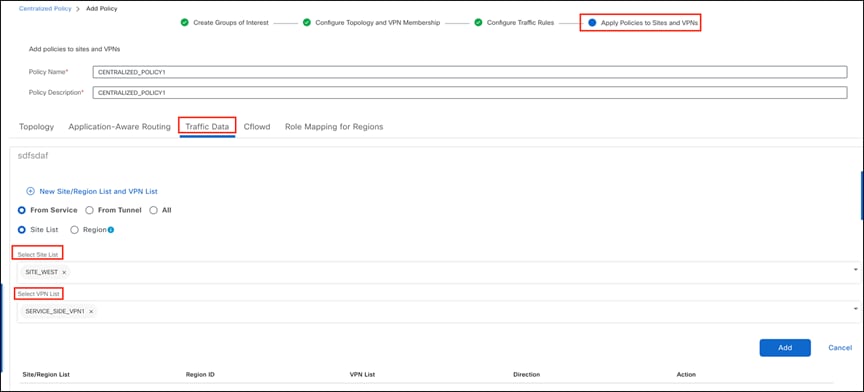
Task: Click the SERVICE_SIDE_VPN1 tag
Action: (60, 312)
